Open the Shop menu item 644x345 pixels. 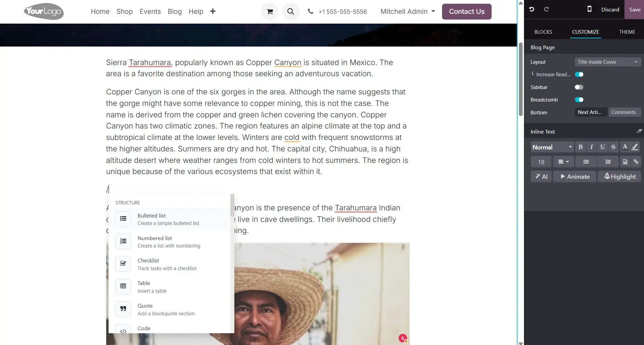(x=124, y=11)
